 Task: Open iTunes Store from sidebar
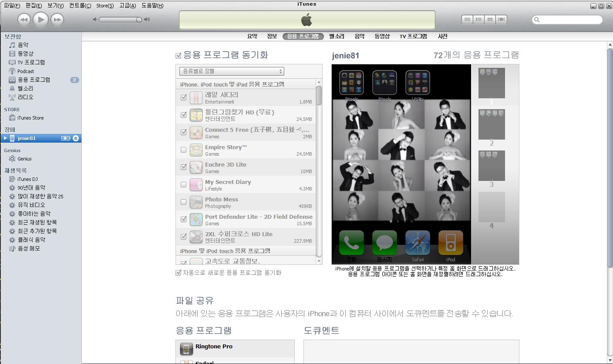coord(30,118)
